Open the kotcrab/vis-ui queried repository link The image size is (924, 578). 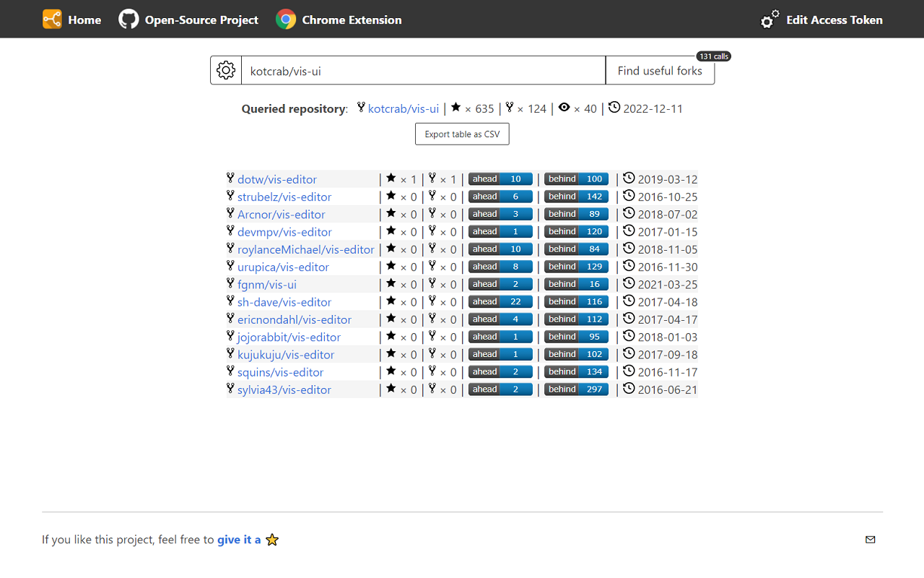pos(403,109)
